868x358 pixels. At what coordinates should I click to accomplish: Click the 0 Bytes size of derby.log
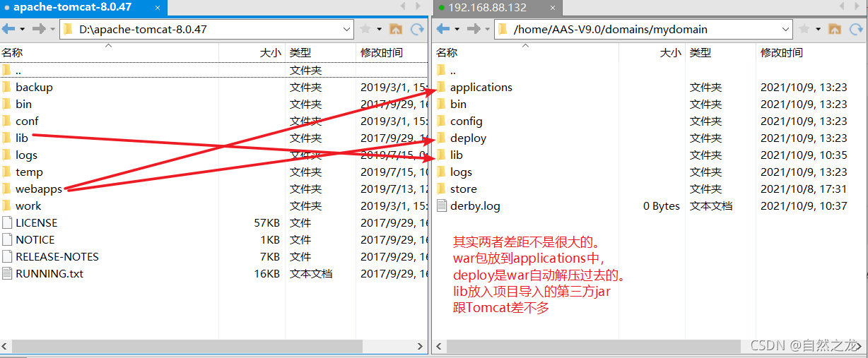click(662, 205)
